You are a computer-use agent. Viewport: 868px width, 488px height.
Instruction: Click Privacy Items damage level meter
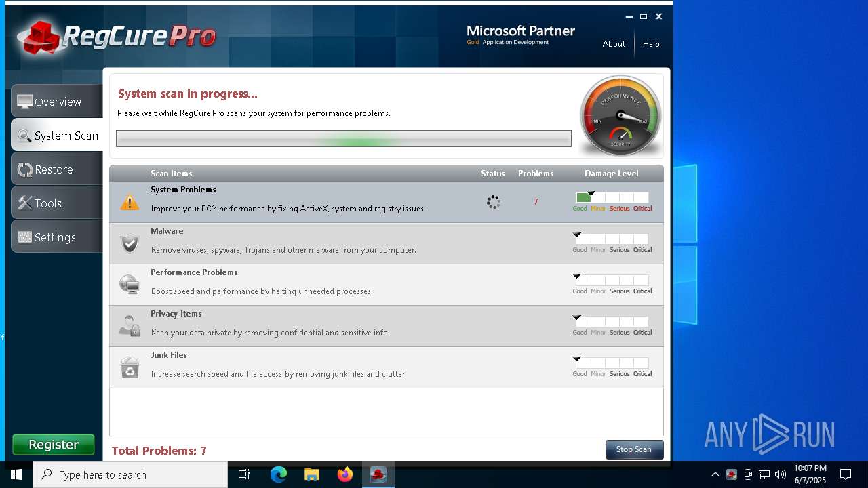[612, 321]
